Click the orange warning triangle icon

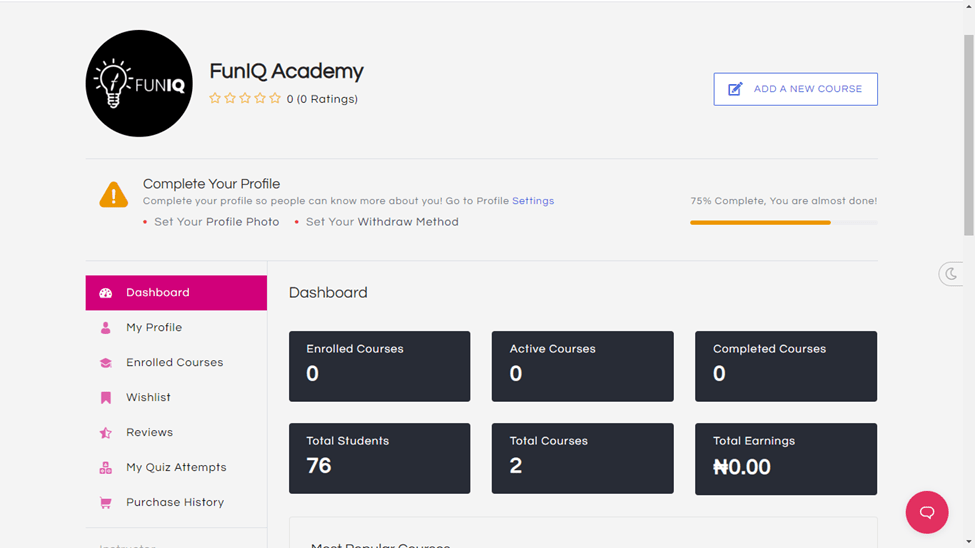point(114,195)
